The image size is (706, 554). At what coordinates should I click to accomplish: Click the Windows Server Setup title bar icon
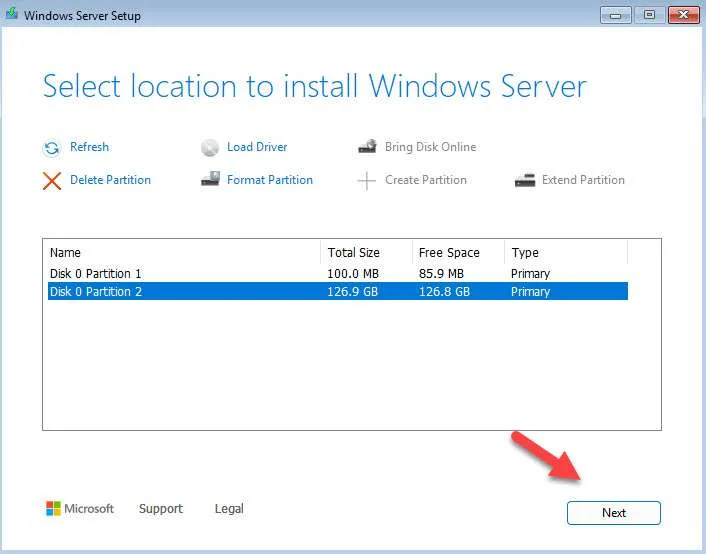(x=11, y=14)
